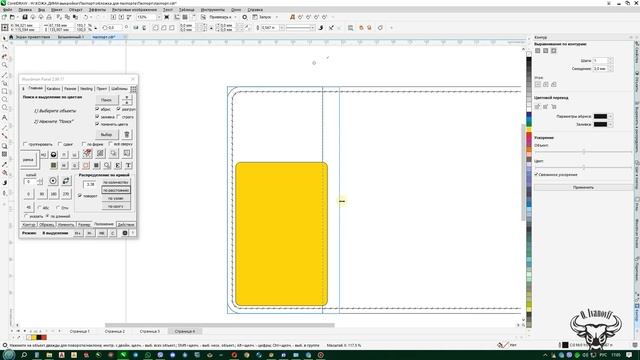Open the 'Привязать к' dropdown

tap(235, 17)
